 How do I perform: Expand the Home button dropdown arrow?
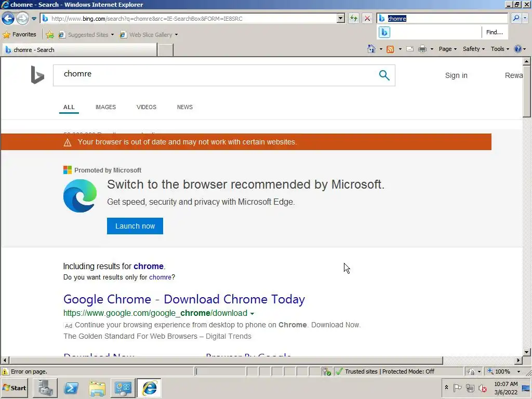[x=381, y=49]
